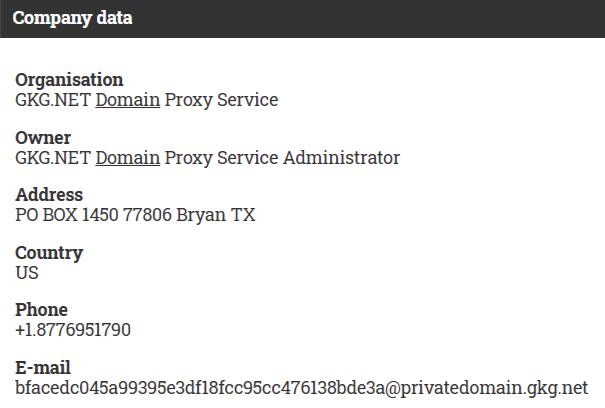
Task: Click the Owner field label
Action: (x=43, y=138)
